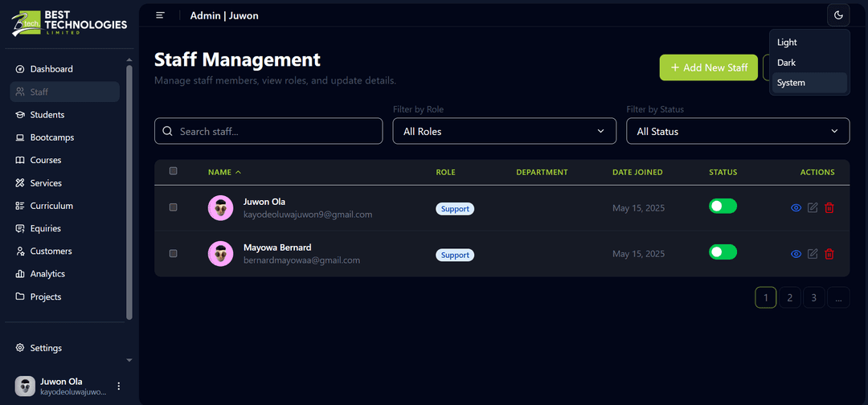This screenshot has width=868, height=405.
Task: Click Mayowa Bernard's avatar in table
Action: coord(220,254)
